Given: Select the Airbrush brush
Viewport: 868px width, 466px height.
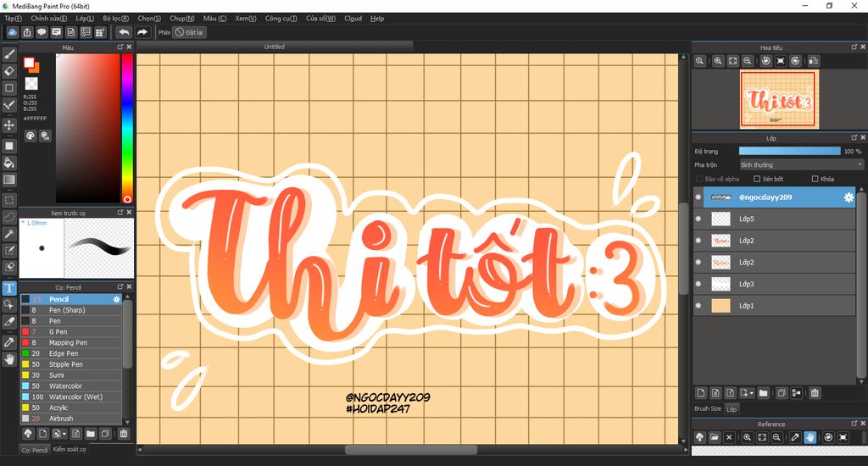Looking at the screenshot, I should 71,419.
